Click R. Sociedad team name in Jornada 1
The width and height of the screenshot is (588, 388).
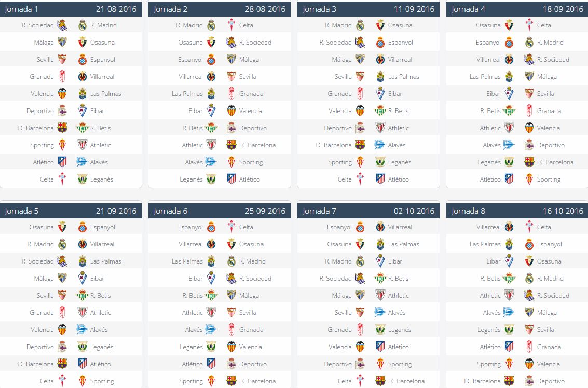pyautogui.click(x=37, y=25)
